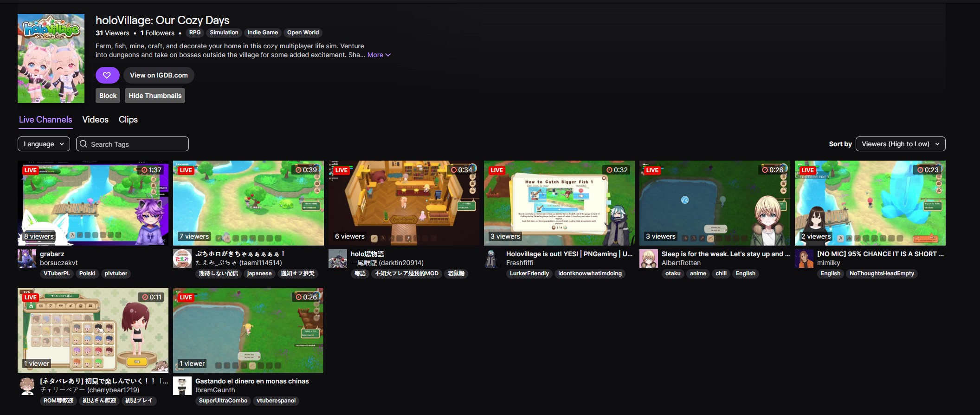Open the grabarz stream thumbnail
The width and height of the screenshot is (980, 415).
[93, 203]
